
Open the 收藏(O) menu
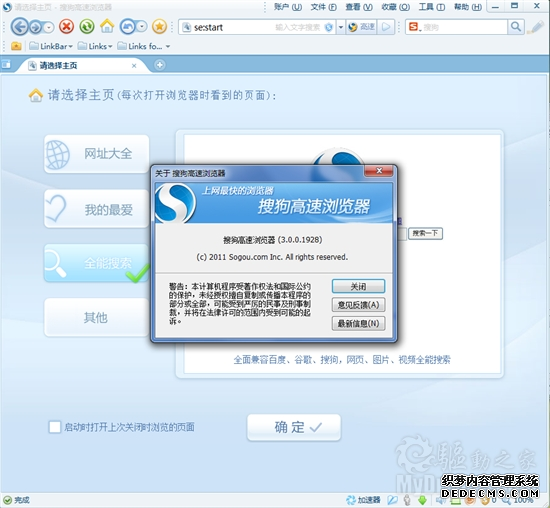396,7
